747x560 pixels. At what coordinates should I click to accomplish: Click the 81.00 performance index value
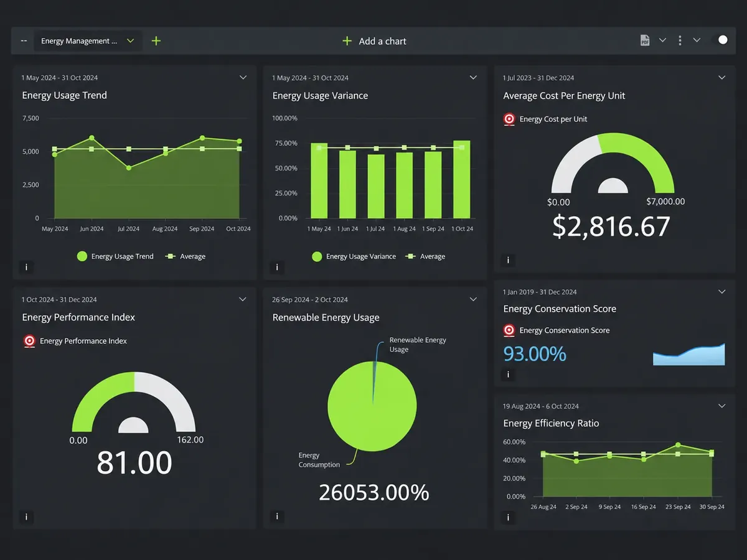click(x=134, y=463)
